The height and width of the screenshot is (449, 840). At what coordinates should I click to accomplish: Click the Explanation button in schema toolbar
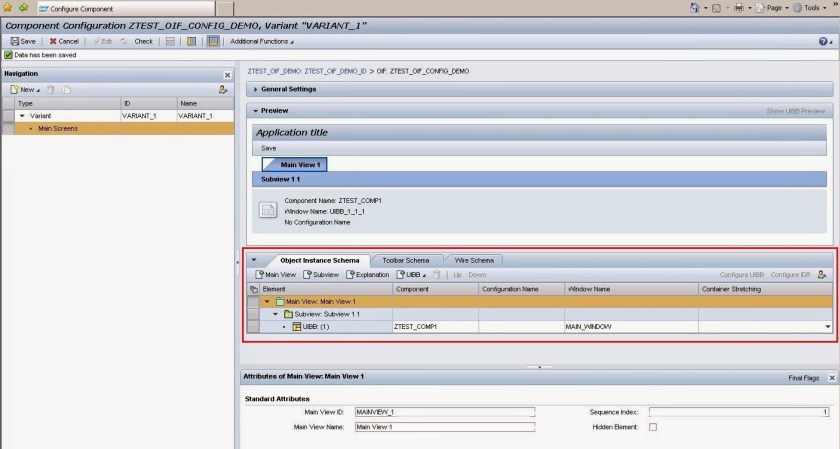368,274
